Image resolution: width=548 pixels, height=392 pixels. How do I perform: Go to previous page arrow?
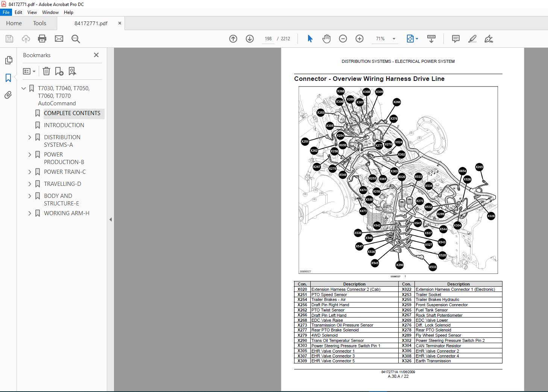(x=233, y=39)
